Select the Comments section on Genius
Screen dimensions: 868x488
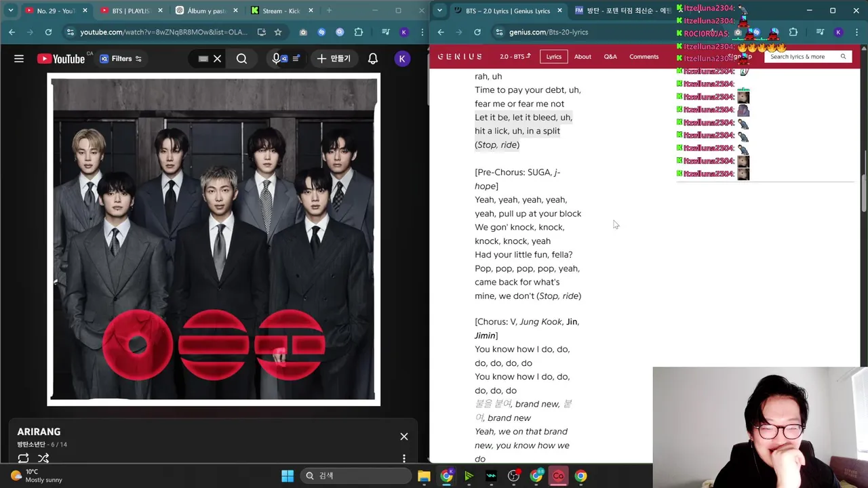[644, 57]
